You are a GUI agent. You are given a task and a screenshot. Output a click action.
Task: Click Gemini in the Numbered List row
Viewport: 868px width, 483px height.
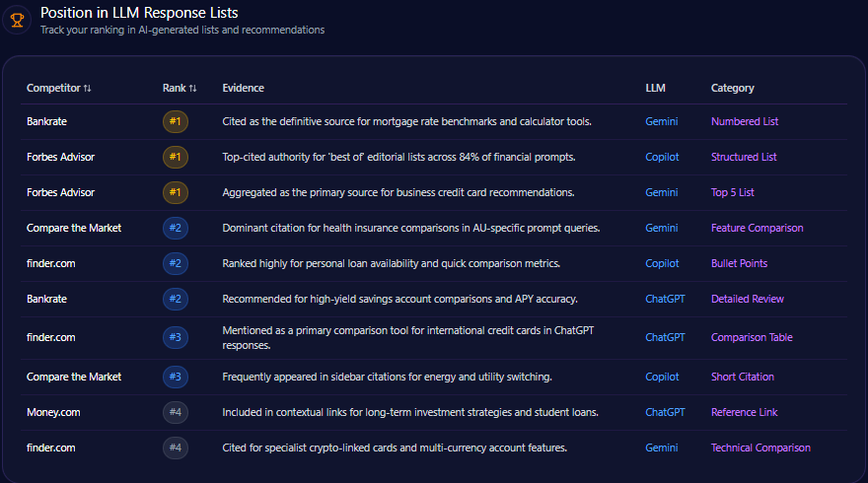[661, 121]
